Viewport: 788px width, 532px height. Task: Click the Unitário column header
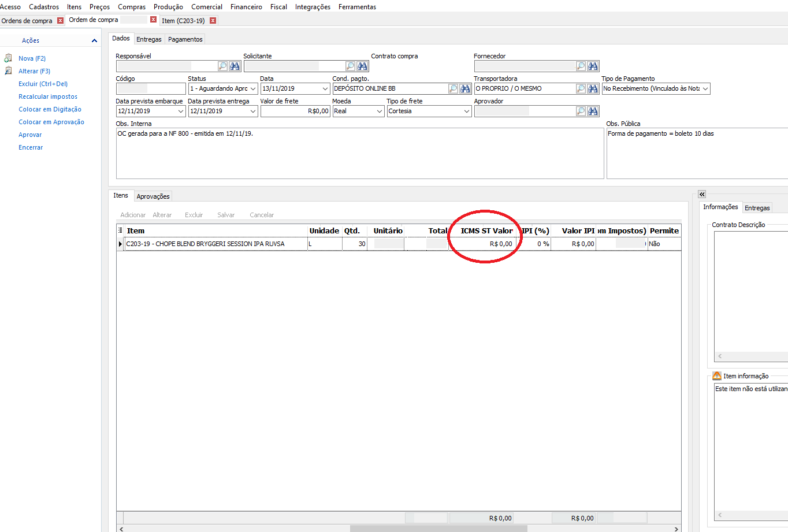coord(388,230)
